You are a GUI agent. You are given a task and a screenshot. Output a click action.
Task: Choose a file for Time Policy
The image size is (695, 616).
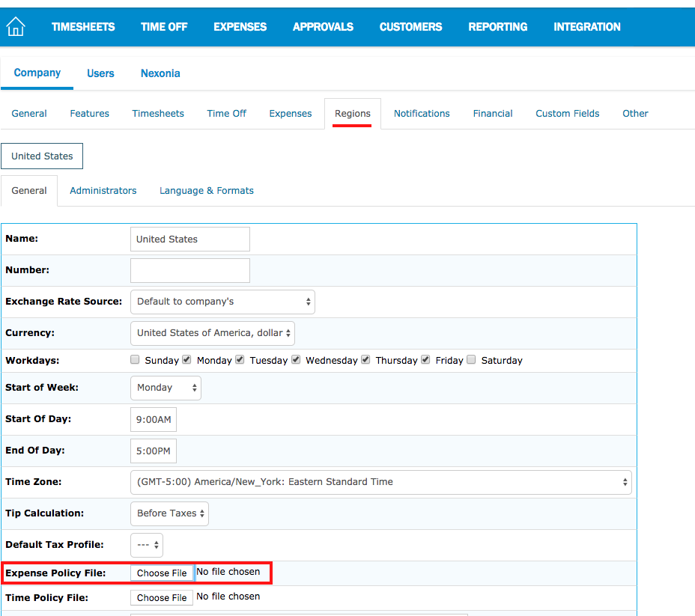coord(162,598)
